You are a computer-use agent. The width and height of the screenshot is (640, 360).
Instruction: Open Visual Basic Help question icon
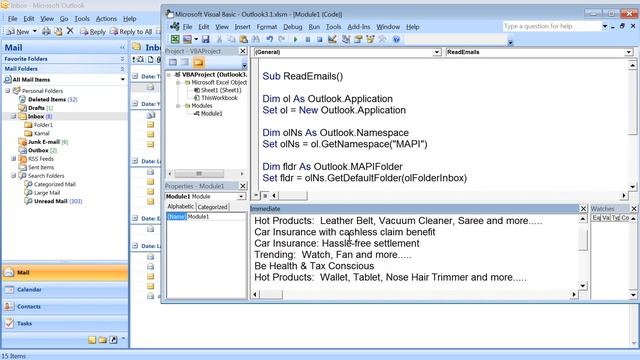pyautogui.click(x=396, y=39)
